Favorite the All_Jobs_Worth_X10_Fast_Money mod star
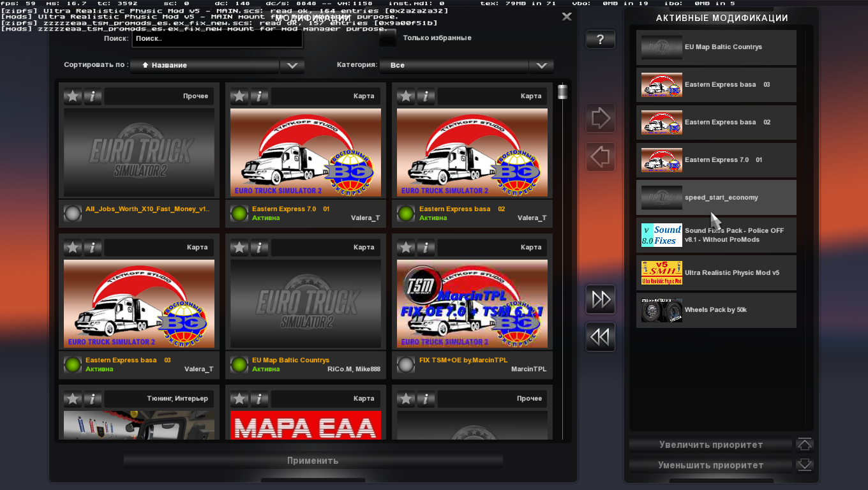 pyautogui.click(x=73, y=96)
